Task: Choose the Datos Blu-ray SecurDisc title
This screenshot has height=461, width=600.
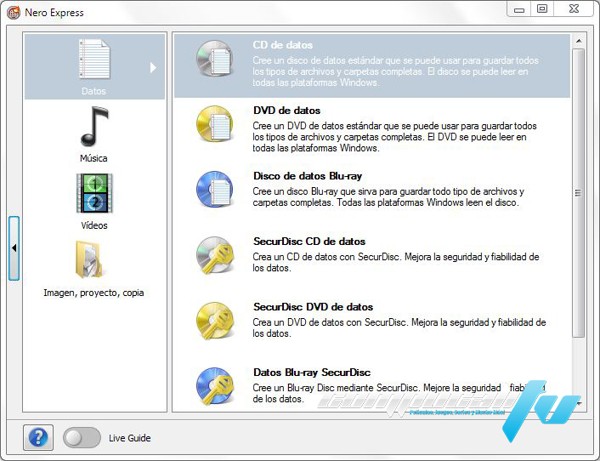Action: coord(312,372)
